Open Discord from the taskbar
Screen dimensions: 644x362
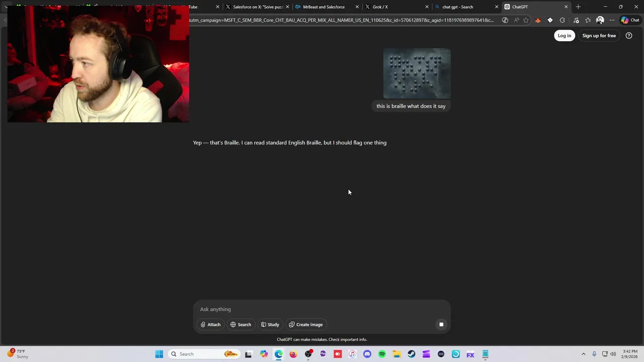[367, 354]
